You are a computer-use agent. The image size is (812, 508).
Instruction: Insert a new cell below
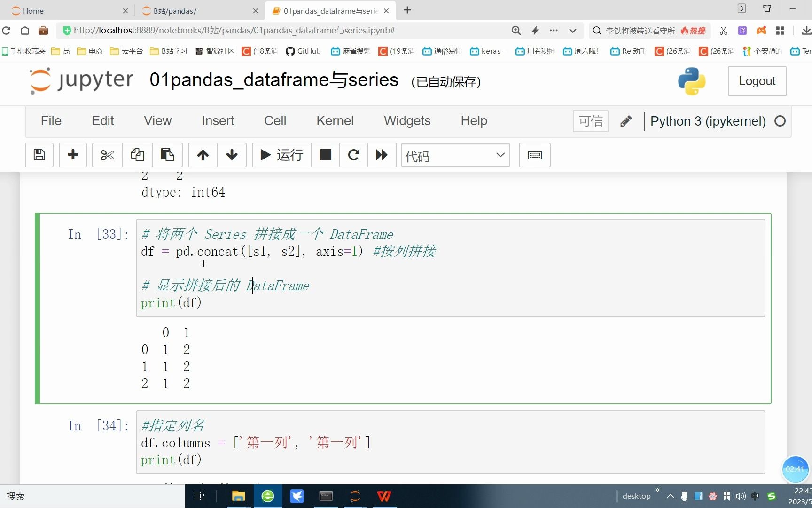[73, 155]
